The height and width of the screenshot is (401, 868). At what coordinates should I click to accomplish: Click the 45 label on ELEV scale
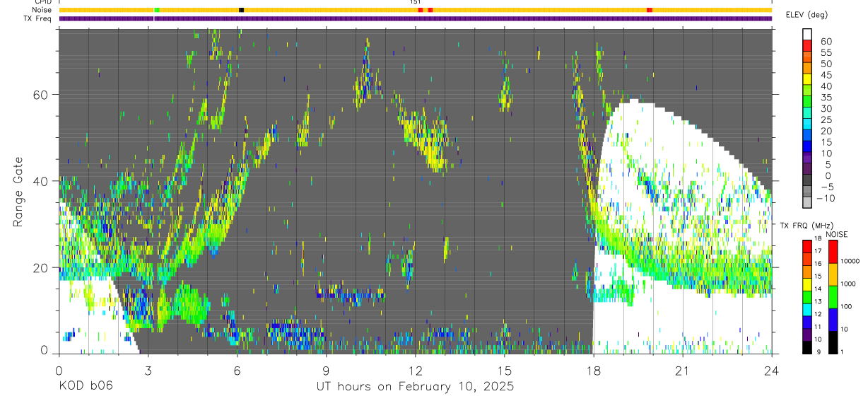point(826,75)
